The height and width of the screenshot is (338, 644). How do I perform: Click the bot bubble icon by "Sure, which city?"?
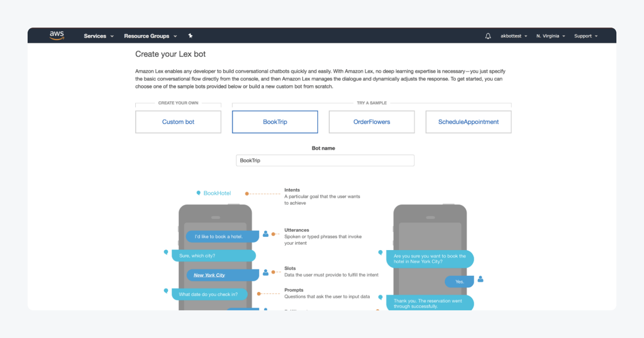tap(166, 252)
